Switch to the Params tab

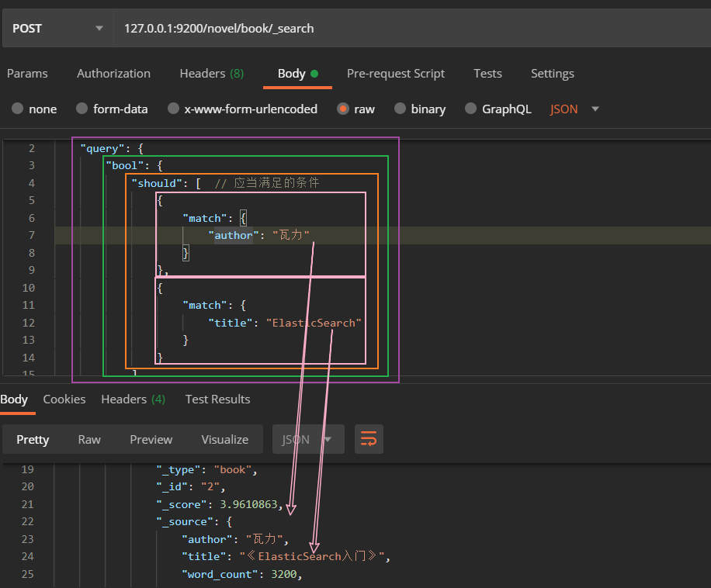(x=27, y=74)
